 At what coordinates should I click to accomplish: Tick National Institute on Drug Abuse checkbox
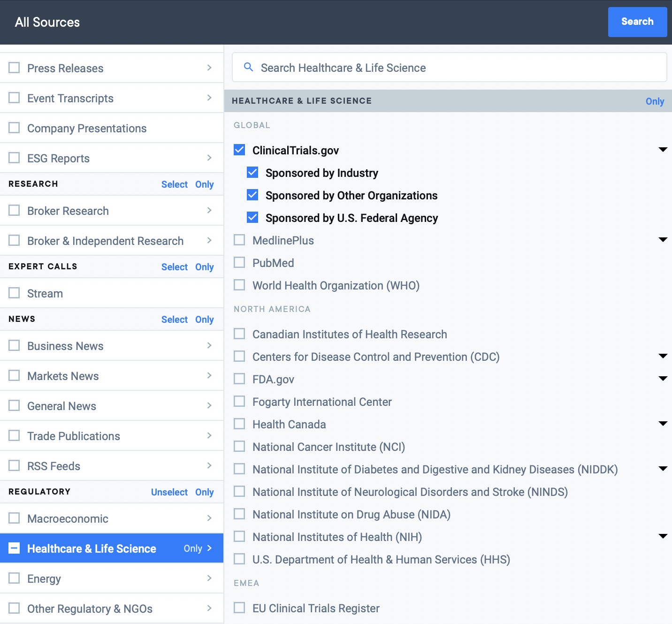(239, 514)
